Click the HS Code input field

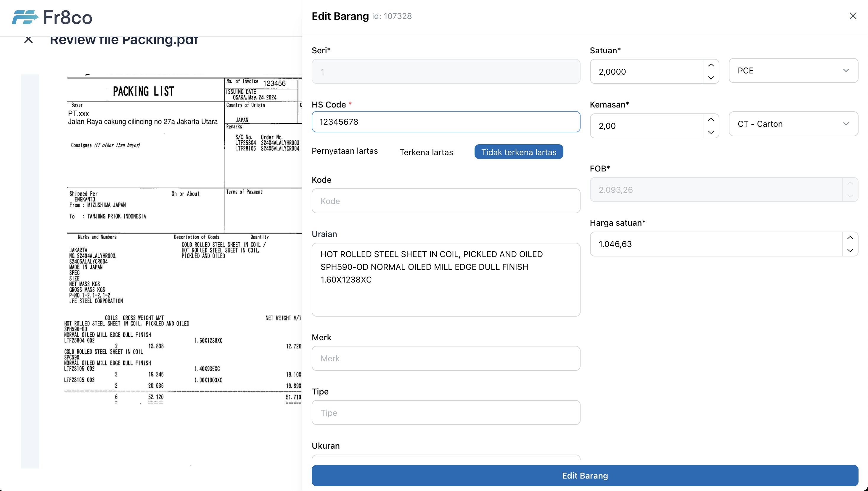(x=446, y=122)
